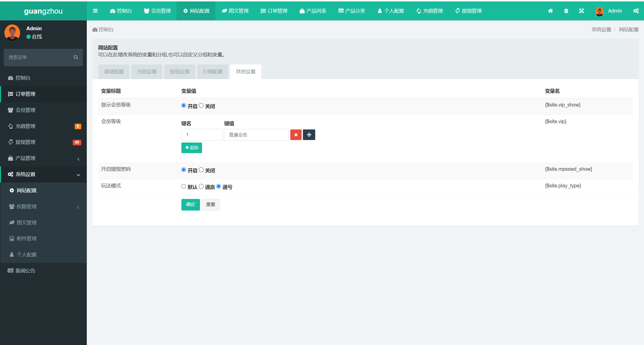Click 系统设置 to expand submenu
This screenshot has height=345, width=644.
pyautogui.click(x=43, y=174)
